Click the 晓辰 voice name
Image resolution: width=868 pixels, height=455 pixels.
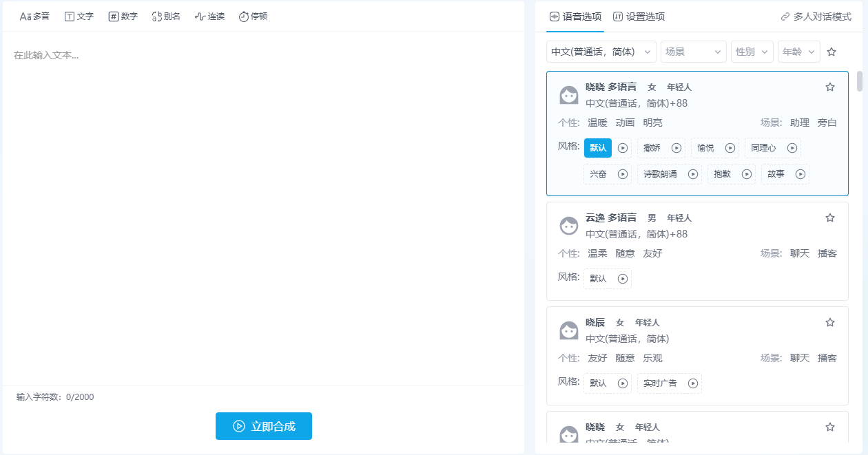[595, 322]
